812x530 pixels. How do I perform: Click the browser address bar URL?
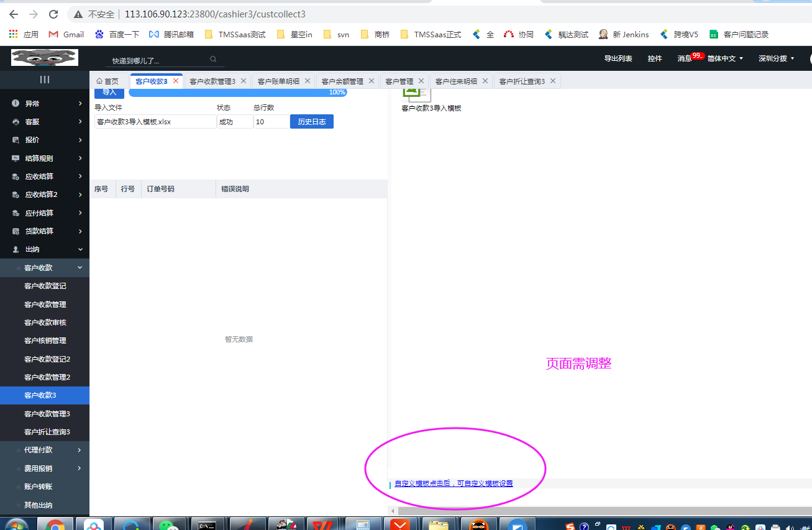pos(215,14)
